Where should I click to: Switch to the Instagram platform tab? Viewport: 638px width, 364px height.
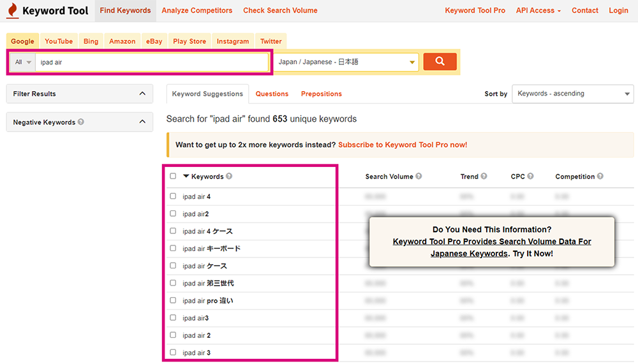(x=233, y=41)
